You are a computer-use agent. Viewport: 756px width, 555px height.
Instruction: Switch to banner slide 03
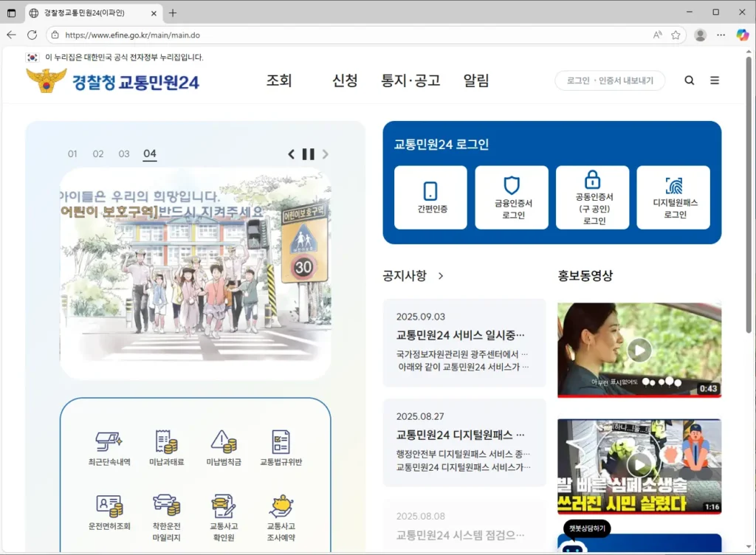point(124,154)
